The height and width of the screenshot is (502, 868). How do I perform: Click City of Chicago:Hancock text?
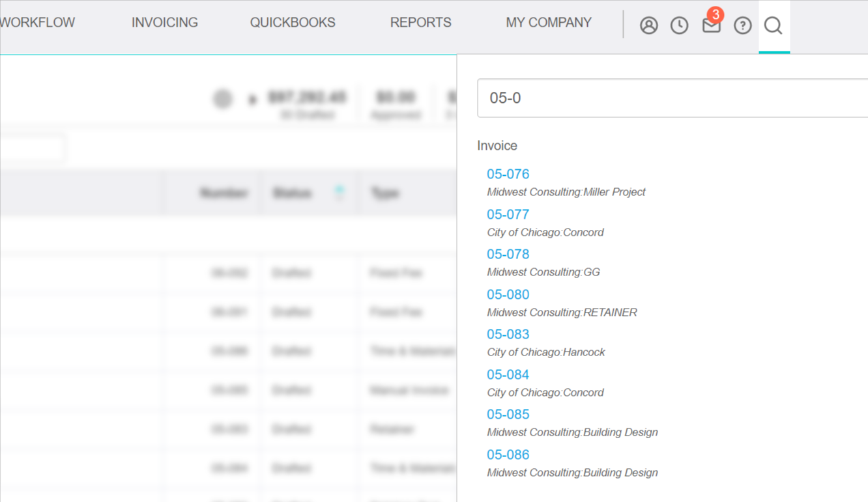(x=546, y=352)
